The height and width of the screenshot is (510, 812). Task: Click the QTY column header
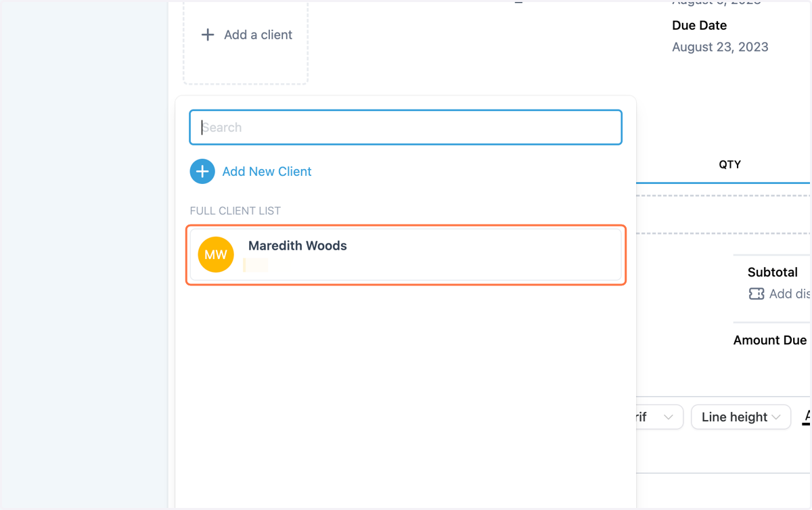click(730, 164)
